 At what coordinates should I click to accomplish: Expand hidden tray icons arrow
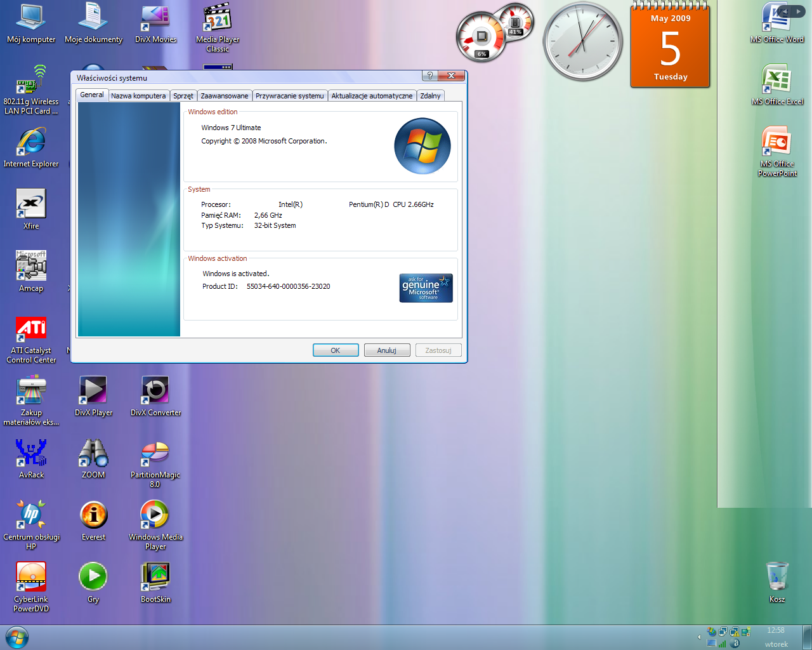tap(699, 637)
